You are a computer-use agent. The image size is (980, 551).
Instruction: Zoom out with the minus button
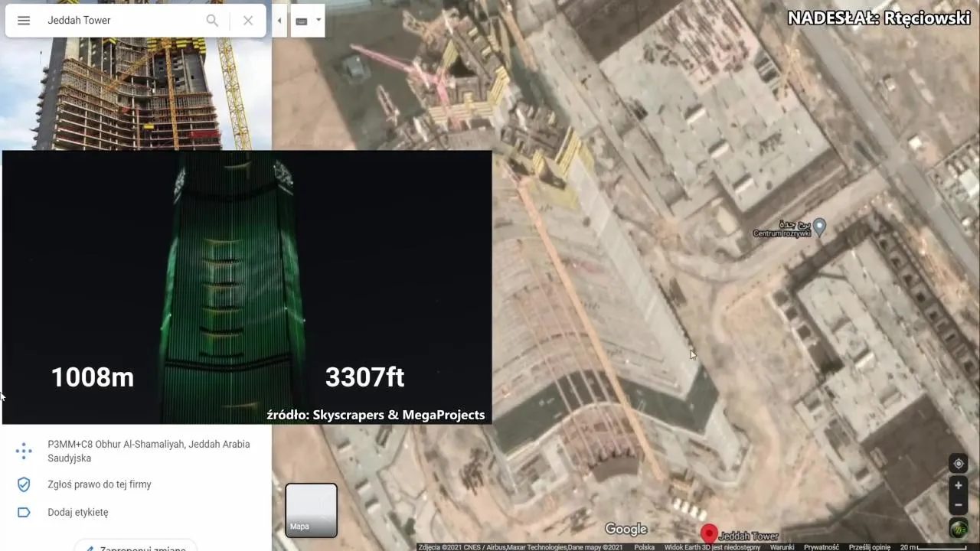click(x=958, y=505)
